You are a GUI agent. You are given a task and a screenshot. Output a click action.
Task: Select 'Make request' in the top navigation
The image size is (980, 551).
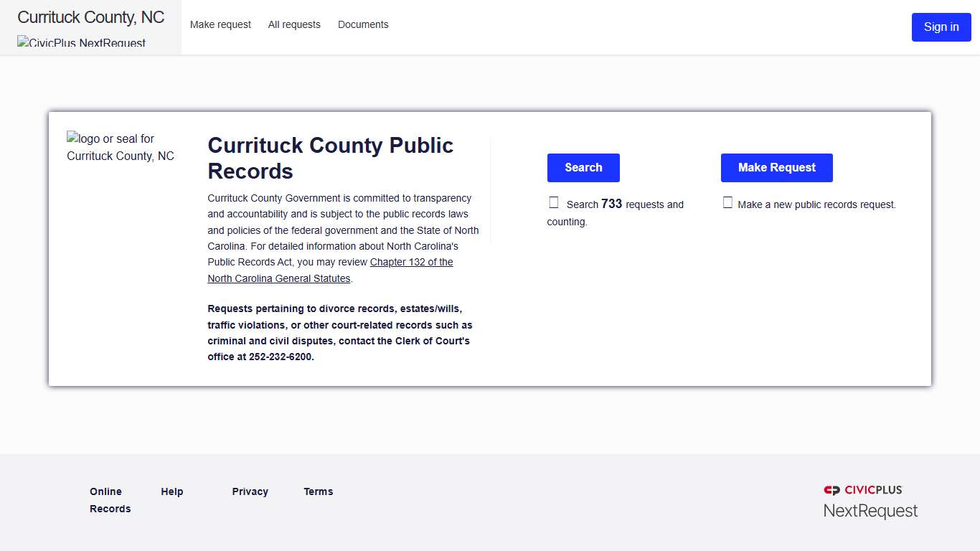pyautogui.click(x=220, y=24)
